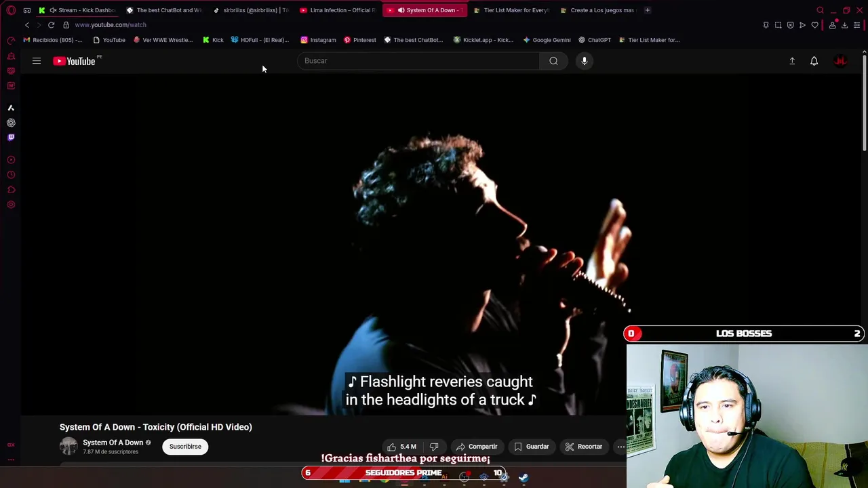868x488 pixels.
Task: Add page to bookmarks heart icon
Action: tap(814, 25)
